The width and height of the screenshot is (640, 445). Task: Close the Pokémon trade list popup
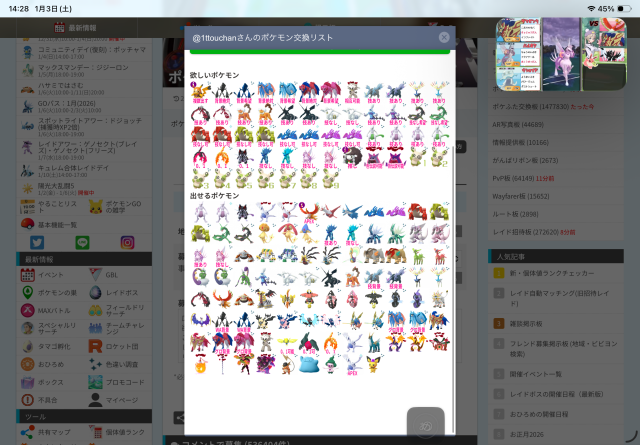444,38
